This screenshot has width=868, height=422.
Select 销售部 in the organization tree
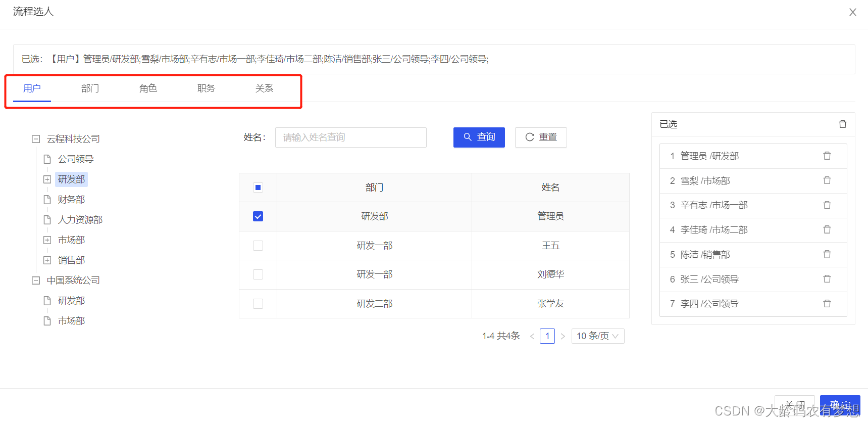click(71, 260)
